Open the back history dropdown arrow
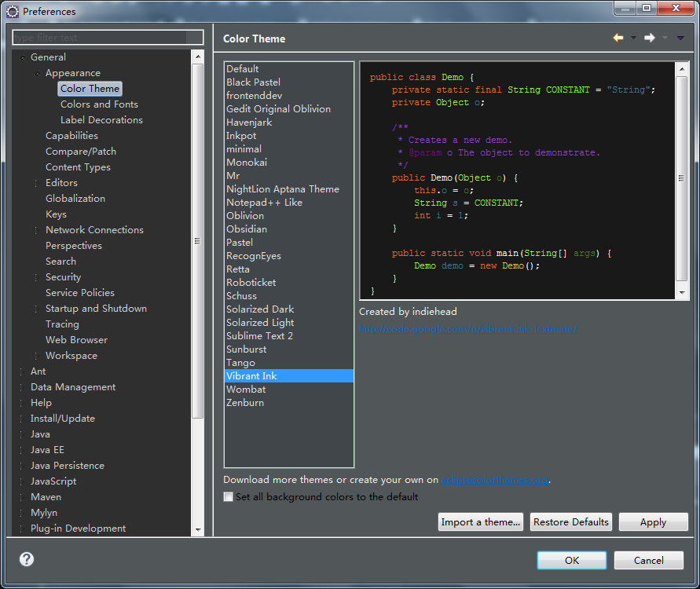The width and height of the screenshot is (700, 589). tap(633, 38)
